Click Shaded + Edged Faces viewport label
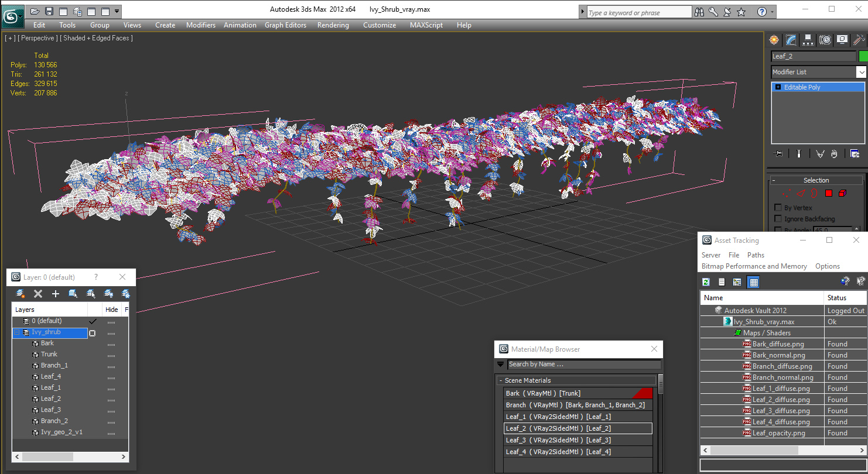Image resolution: width=868 pixels, height=474 pixels. 96,38
